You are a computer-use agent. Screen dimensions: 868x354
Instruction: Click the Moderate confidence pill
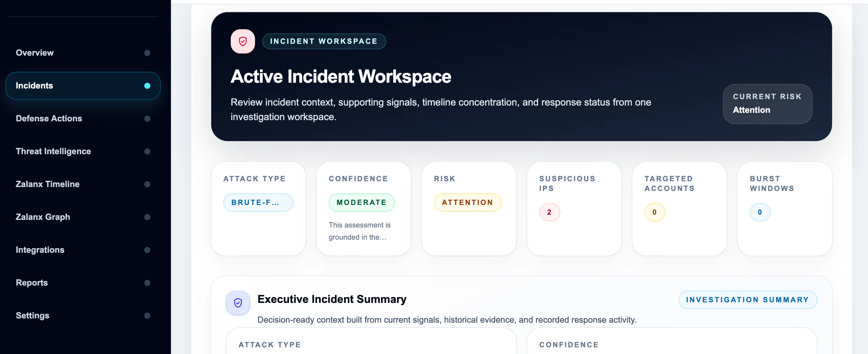click(x=362, y=203)
